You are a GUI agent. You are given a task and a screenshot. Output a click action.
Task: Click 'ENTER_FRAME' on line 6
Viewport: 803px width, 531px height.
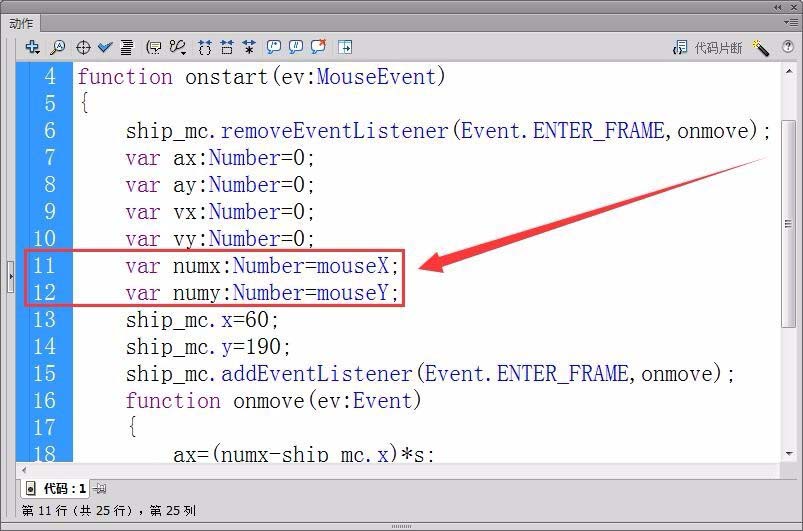(599, 131)
